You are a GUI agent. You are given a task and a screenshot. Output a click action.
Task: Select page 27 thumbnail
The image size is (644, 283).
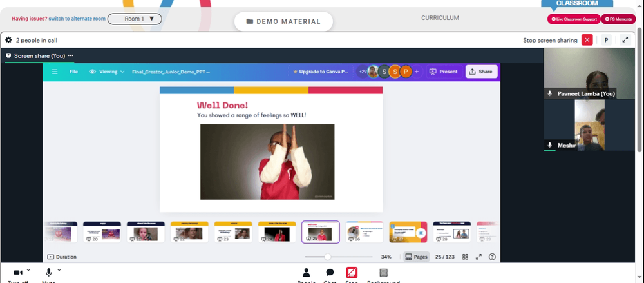point(408,232)
